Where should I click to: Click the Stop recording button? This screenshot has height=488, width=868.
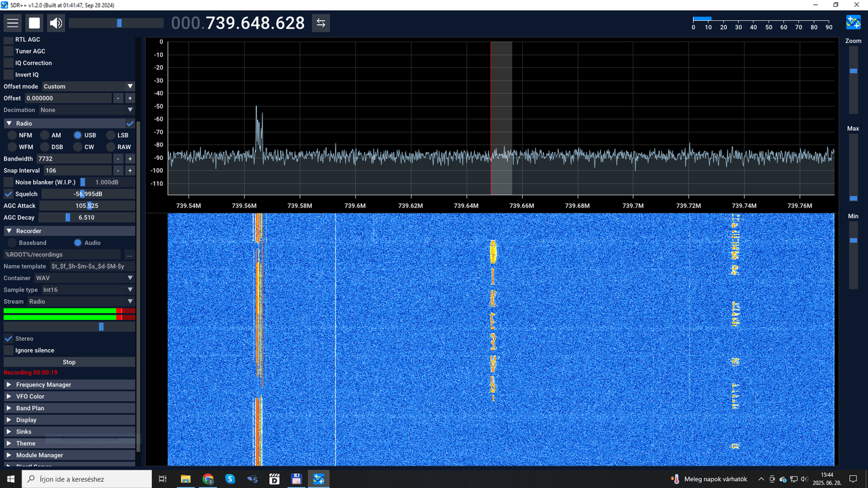69,362
